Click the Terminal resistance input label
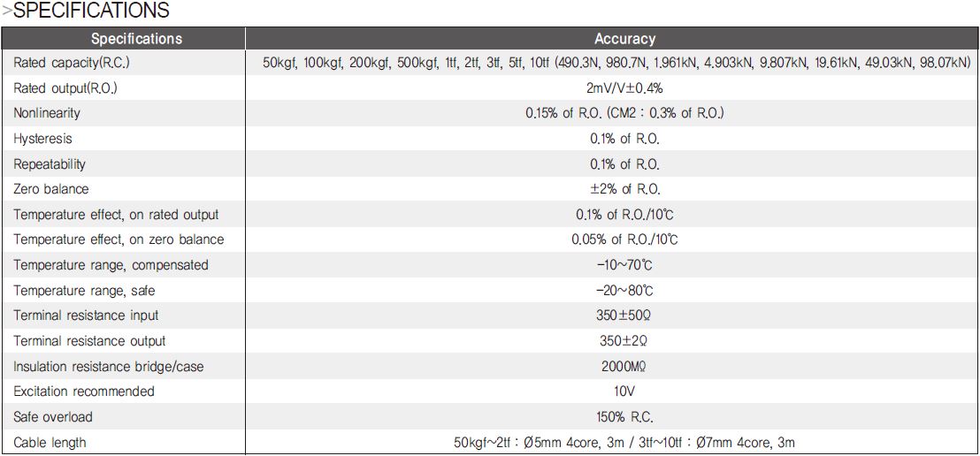This screenshot has width=980, height=456. click(x=87, y=315)
